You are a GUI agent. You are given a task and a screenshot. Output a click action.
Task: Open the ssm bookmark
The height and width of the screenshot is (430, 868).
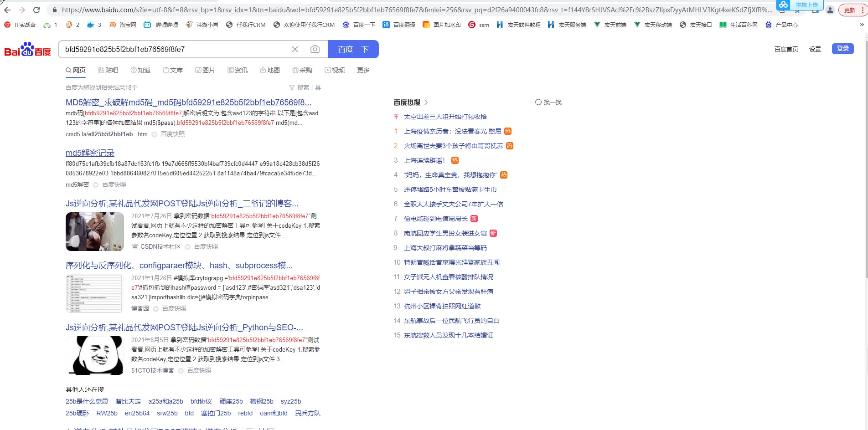click(479, 25)
